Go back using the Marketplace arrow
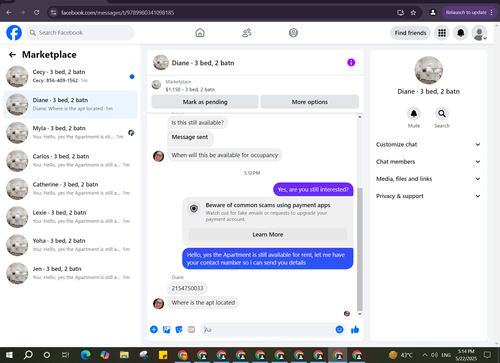 (12, 55)
